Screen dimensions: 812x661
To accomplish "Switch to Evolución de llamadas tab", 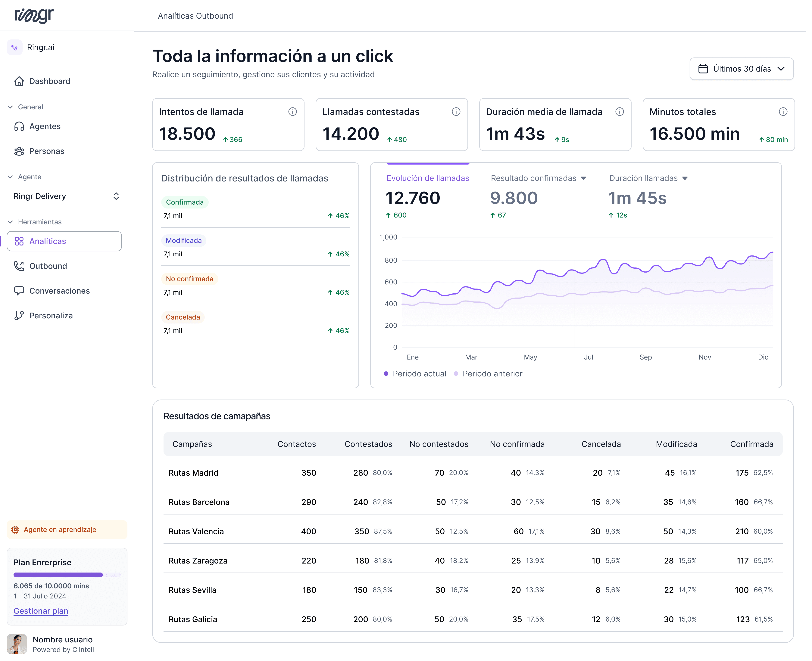I will tap(428, 178).
